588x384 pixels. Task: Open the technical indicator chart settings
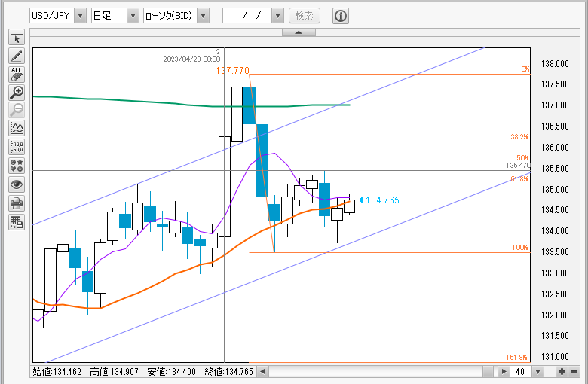tap(17, 128)
